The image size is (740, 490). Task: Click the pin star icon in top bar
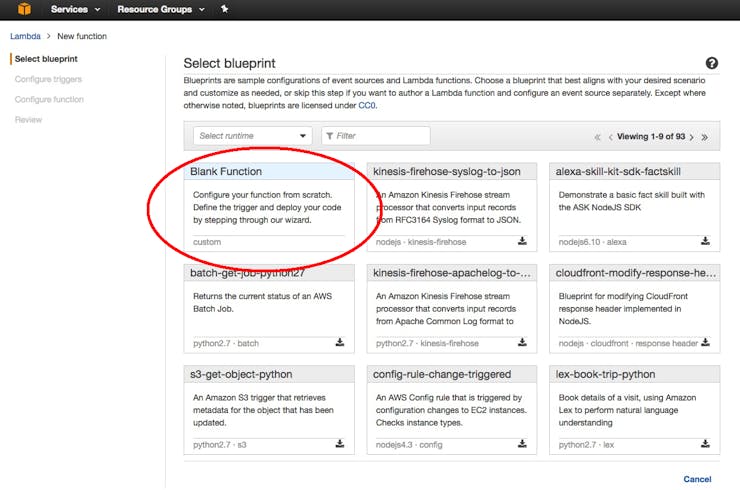point(225,8)
